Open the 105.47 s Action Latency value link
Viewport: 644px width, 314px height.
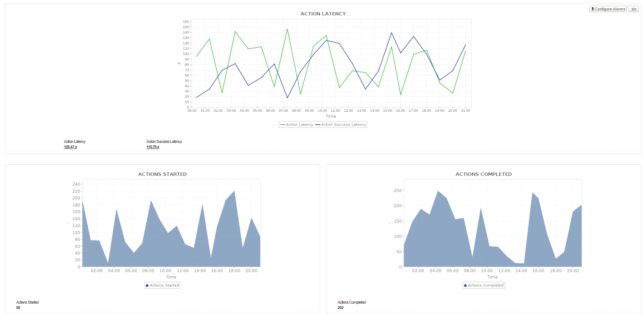70,147
